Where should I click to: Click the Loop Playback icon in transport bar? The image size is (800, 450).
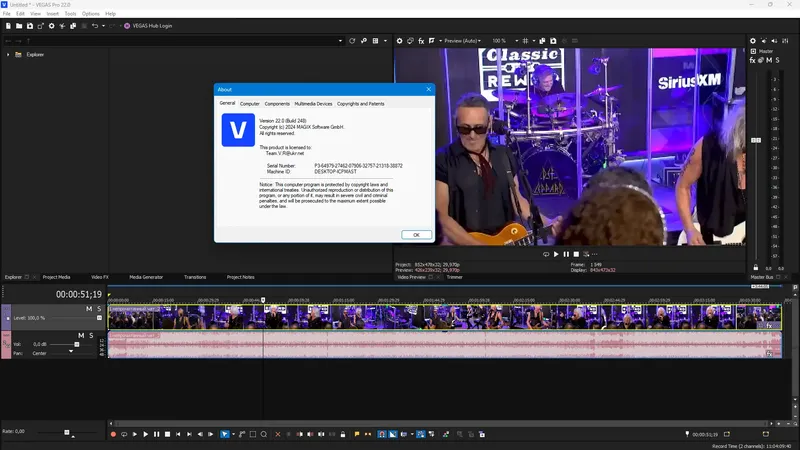[124, 434]
